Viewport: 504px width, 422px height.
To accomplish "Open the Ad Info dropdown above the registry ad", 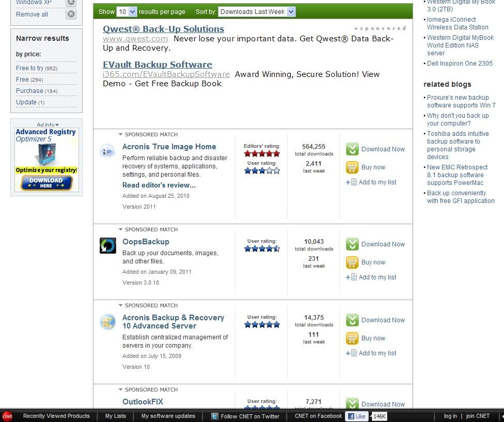I will coord(48,124).
